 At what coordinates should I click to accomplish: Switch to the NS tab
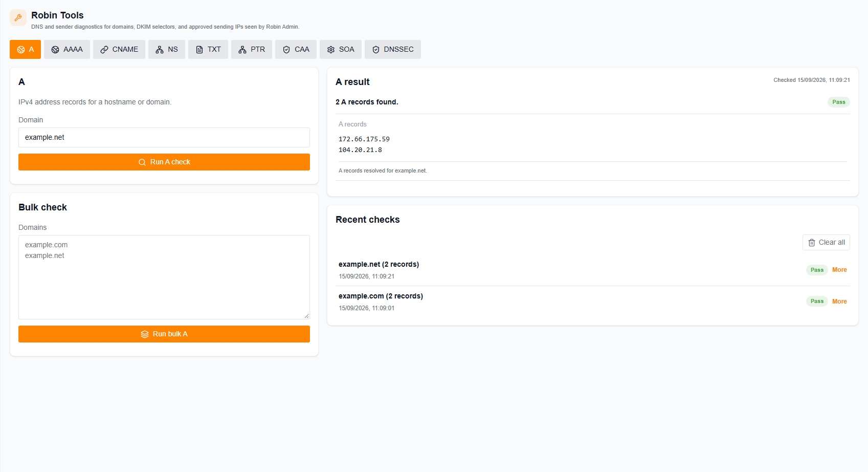click(x=167, y=49)
